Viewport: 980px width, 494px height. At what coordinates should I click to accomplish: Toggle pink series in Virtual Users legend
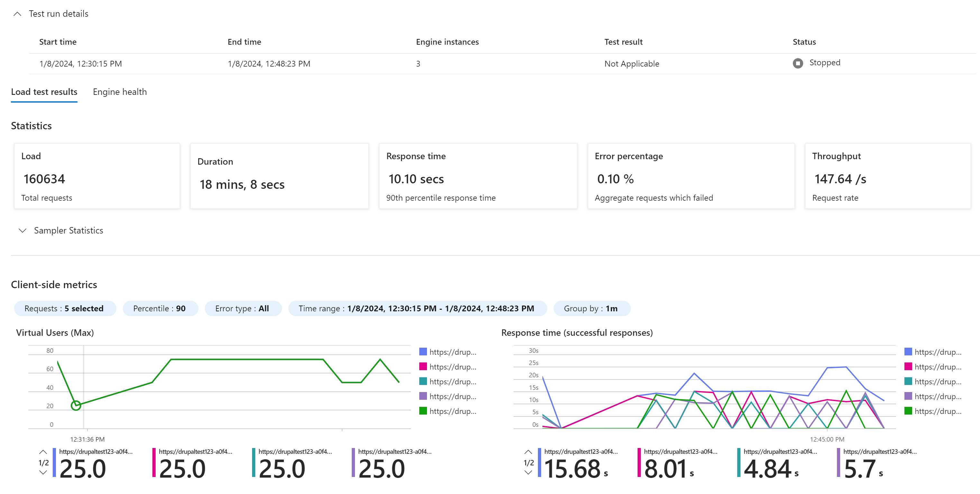coord(423,367)
